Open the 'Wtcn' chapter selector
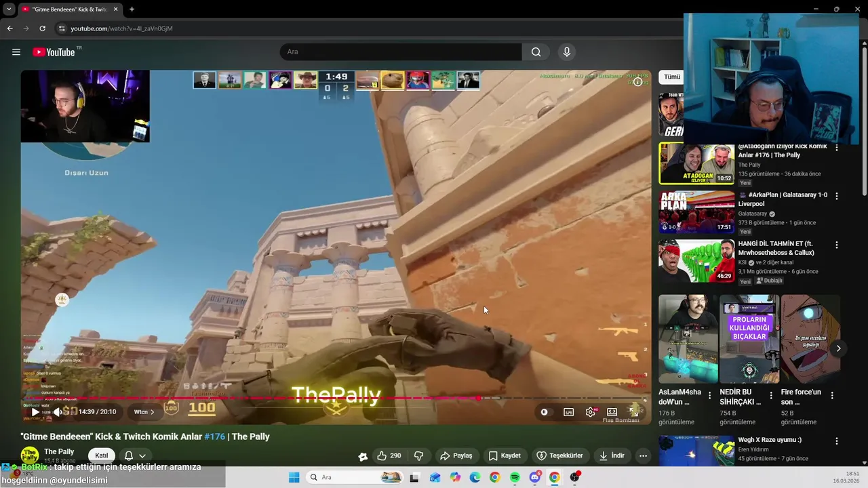Screen dimensions: 868x488 pos(144,411)
